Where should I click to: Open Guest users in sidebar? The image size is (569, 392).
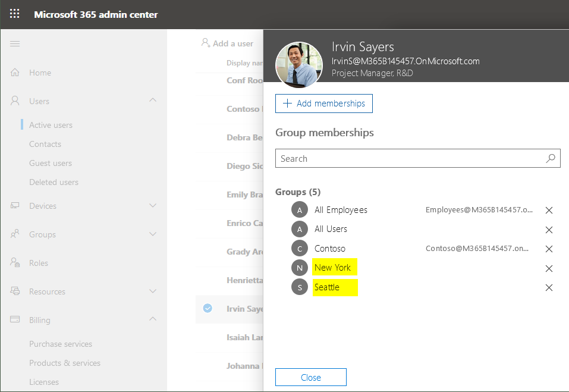coord(51,163)
